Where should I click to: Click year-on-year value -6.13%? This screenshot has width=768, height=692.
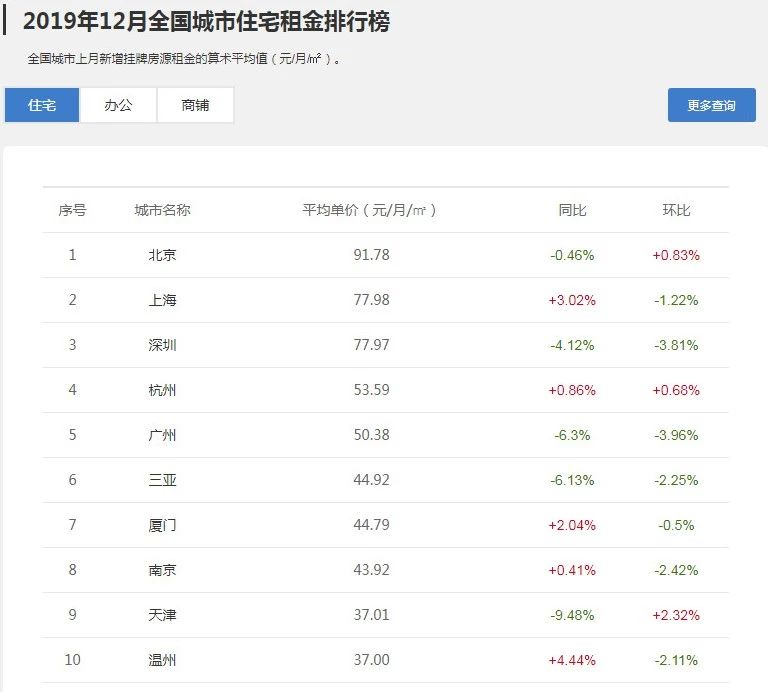(x=572, y=480)
